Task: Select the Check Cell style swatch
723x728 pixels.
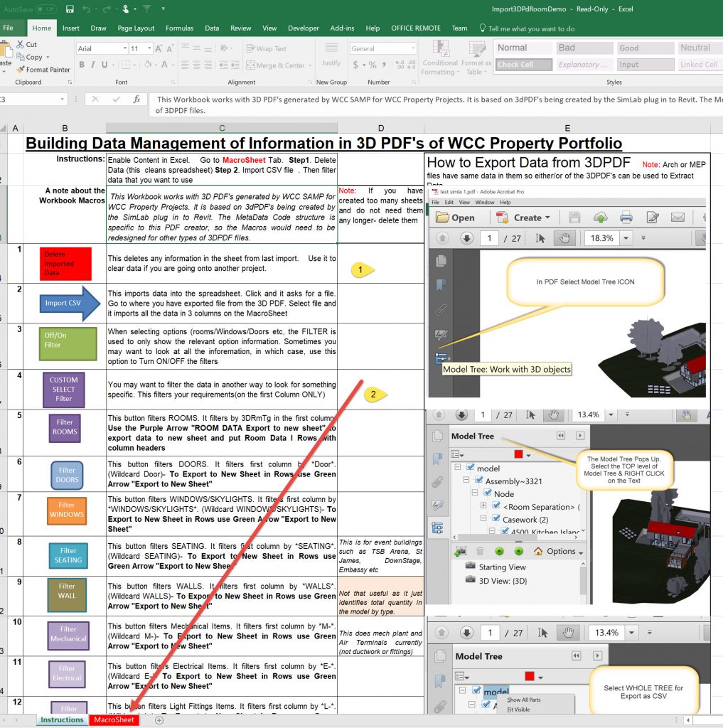Action: coord(523,65)
